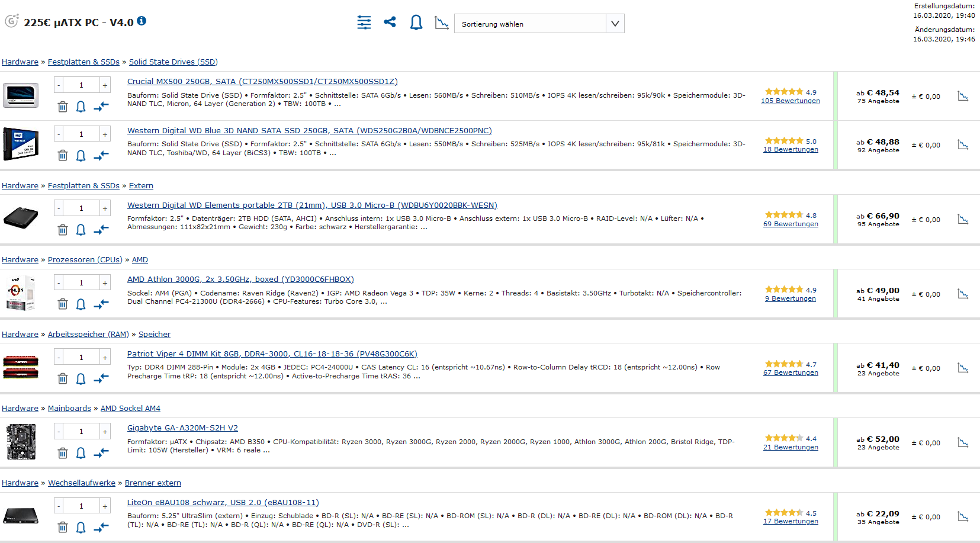Remove WD Blue 3D NAND SSD via trash icon
The height and width of the screenshot is (543, 980).
63,155
